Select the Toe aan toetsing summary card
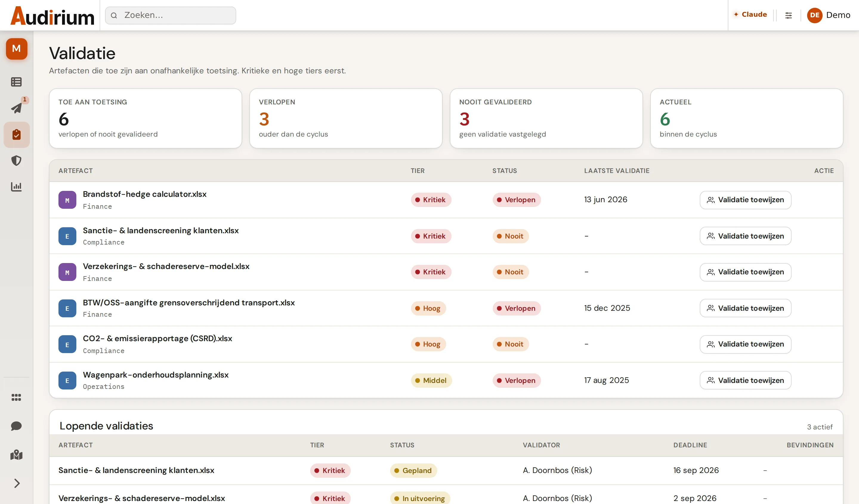This screenshot has width=859, height=504. tap(146, 118)
